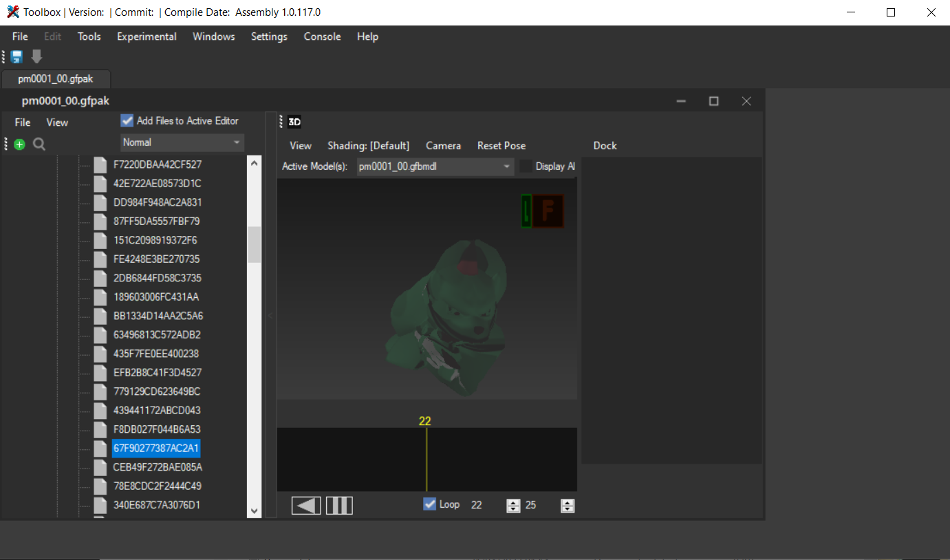Click the green model in 3D viewport

point(449,316)
